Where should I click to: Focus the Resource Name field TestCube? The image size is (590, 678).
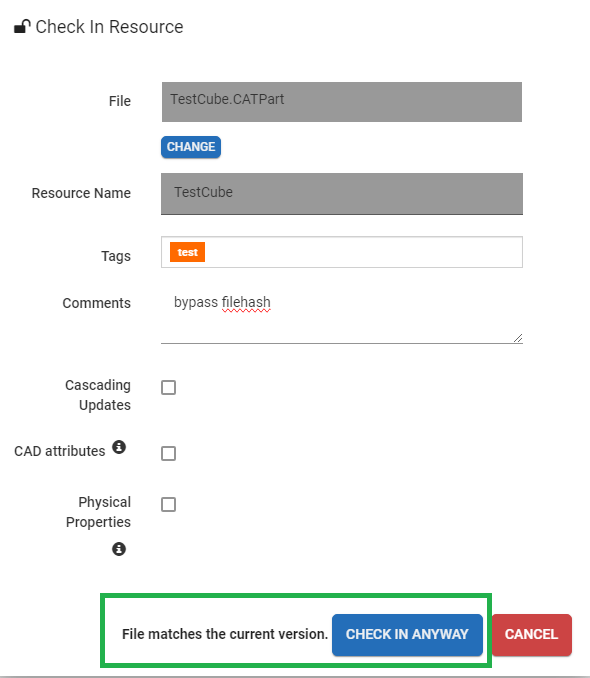tap(342, 194)
